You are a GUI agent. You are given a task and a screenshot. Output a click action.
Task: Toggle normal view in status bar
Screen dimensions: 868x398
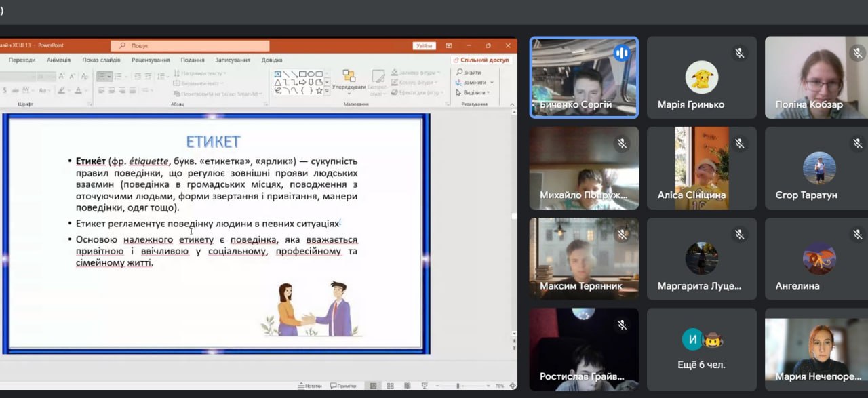[372, 386]
